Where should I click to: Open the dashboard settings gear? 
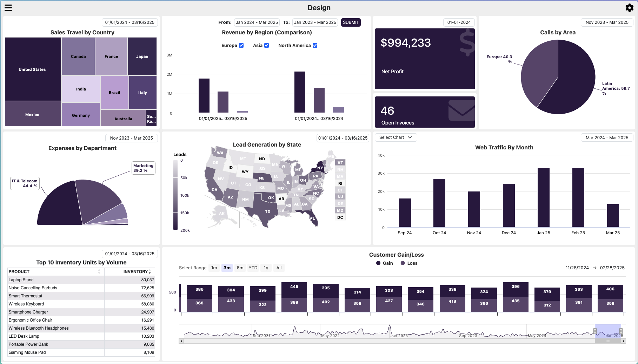click(630, 7)
